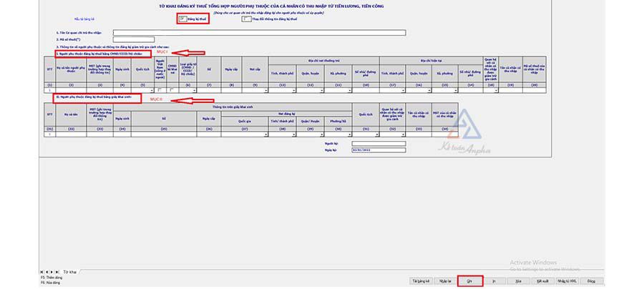Viewport: 644px width, 289px height.
Task: Expand Loại giấy tờ (CMND/CCCD/Hộ chiếu) dropdown
Action: click(194, 90)
